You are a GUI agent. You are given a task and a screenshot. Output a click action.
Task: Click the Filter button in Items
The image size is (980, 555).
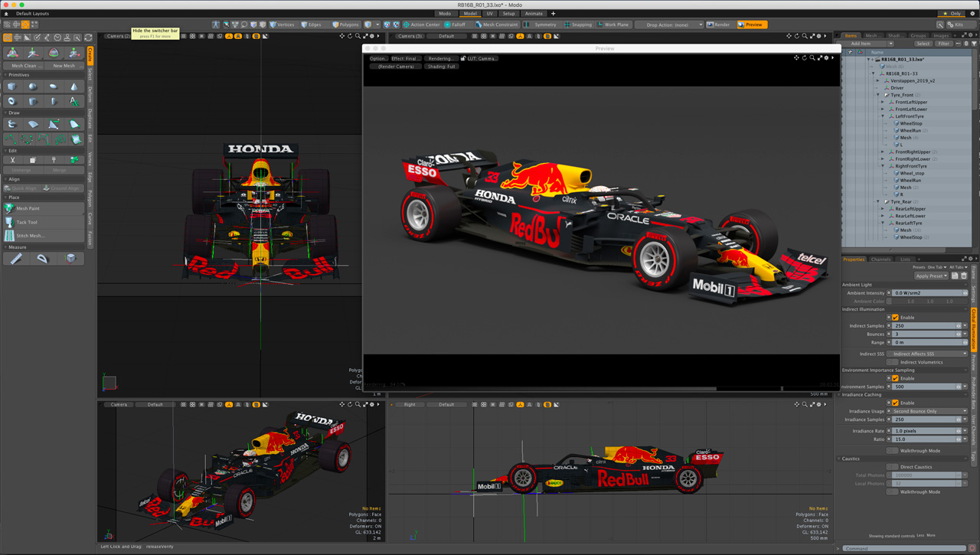(943, 44)
